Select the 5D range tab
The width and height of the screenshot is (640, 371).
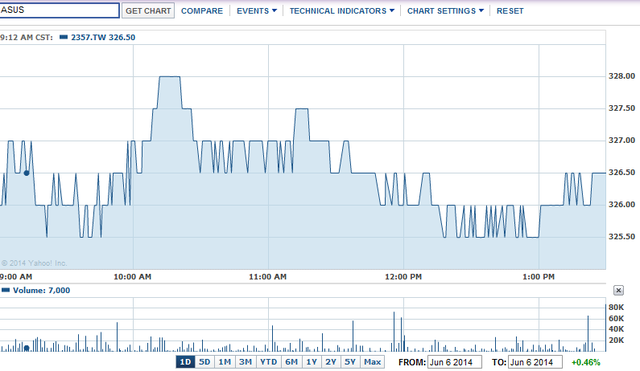(204, 362)
